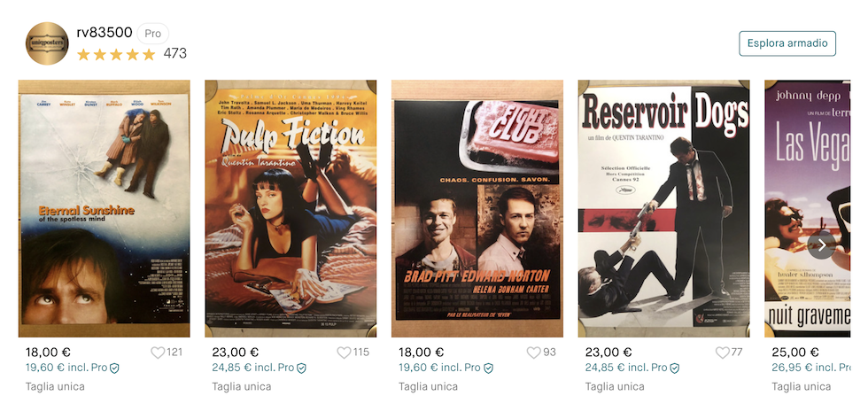Show next items with the right arrow

click(822, 244)
